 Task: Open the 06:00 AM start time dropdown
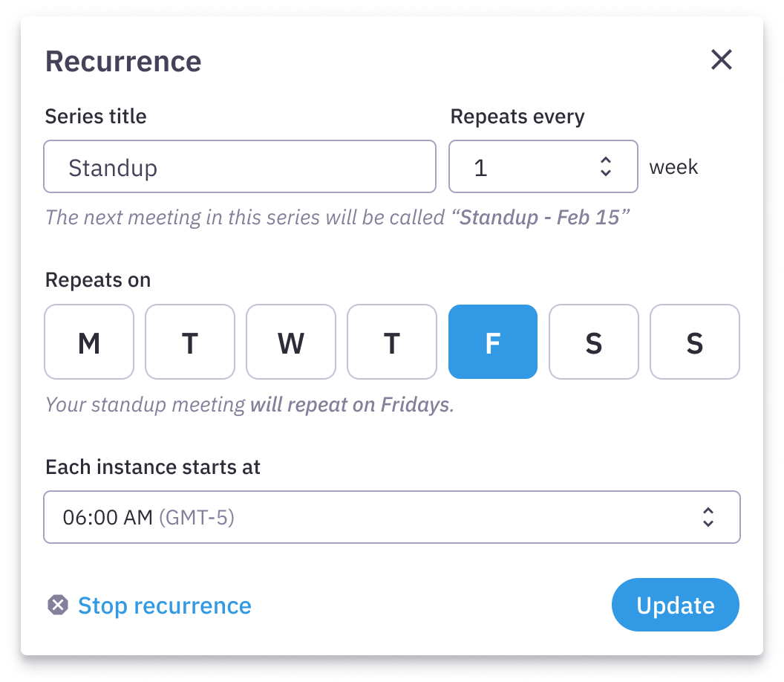pyautogui.click(x=392, y=517)
